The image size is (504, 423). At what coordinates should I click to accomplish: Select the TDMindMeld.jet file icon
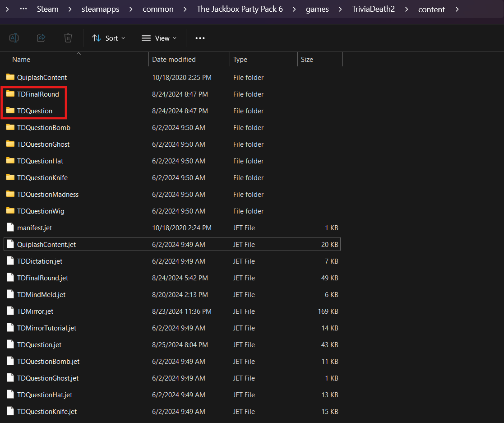tap(10, 294)
